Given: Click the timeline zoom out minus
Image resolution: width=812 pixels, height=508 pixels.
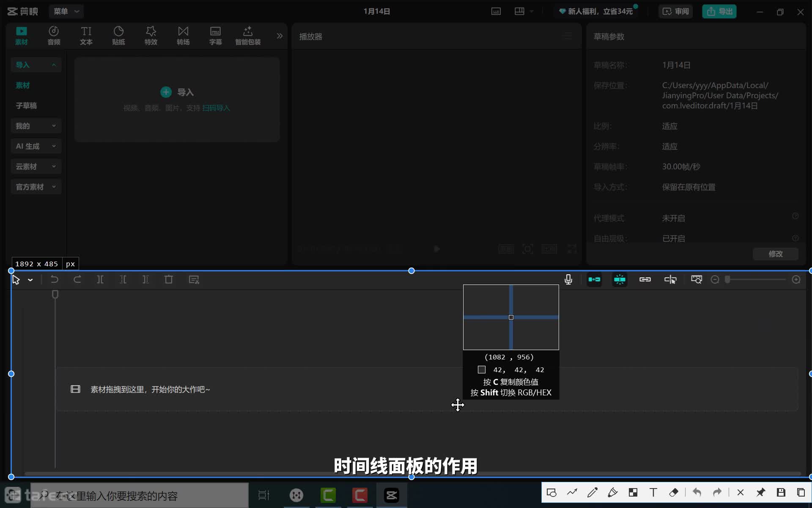Looking at the screenshot, I should click(715, 279).
